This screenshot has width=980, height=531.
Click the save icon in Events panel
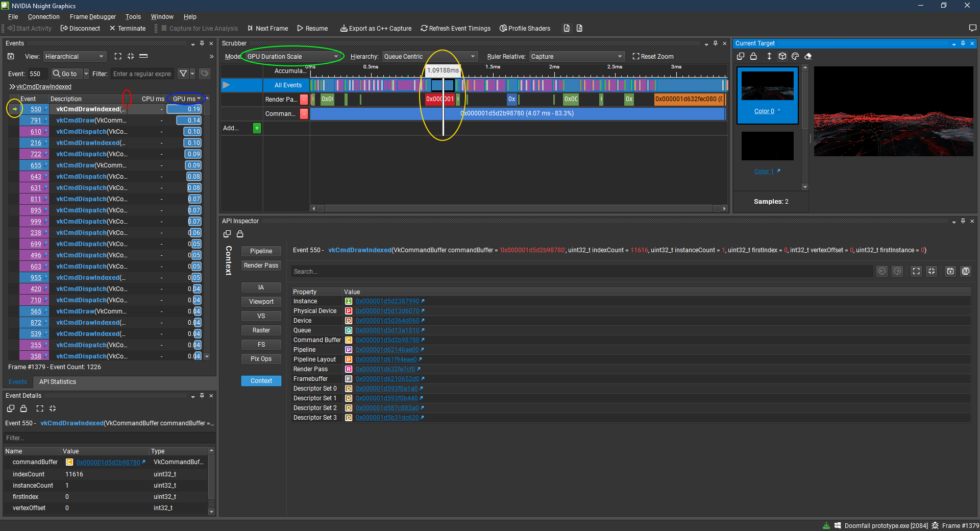click(11, 56)
